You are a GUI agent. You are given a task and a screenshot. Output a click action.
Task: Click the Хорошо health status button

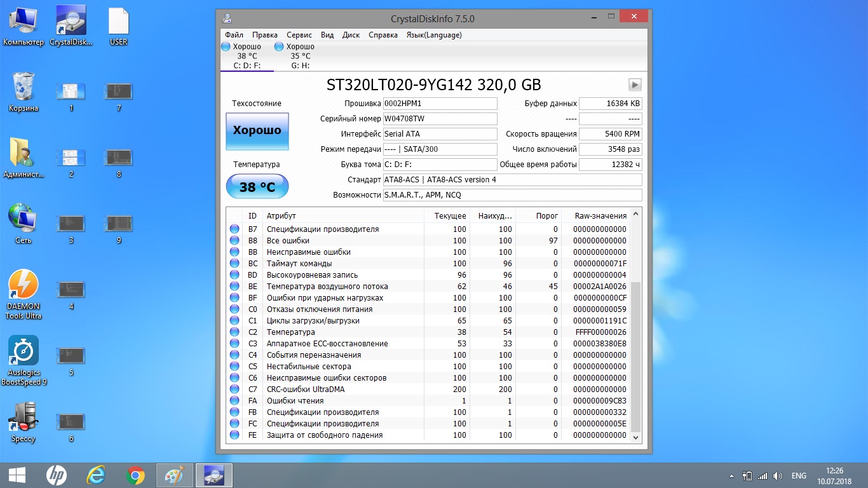(x=257, y=131)
